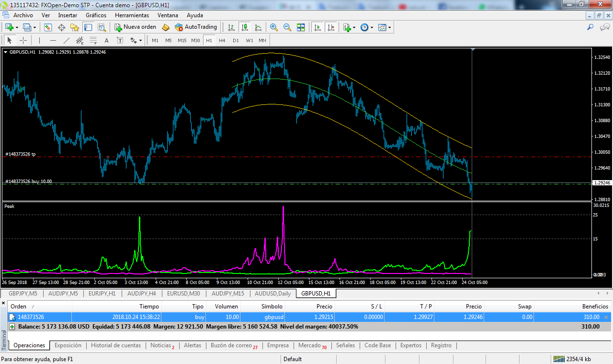Expand the indicators list dropdown arrow
The height and width of the screenshot is (364, 613).
[x=353, y=28]
